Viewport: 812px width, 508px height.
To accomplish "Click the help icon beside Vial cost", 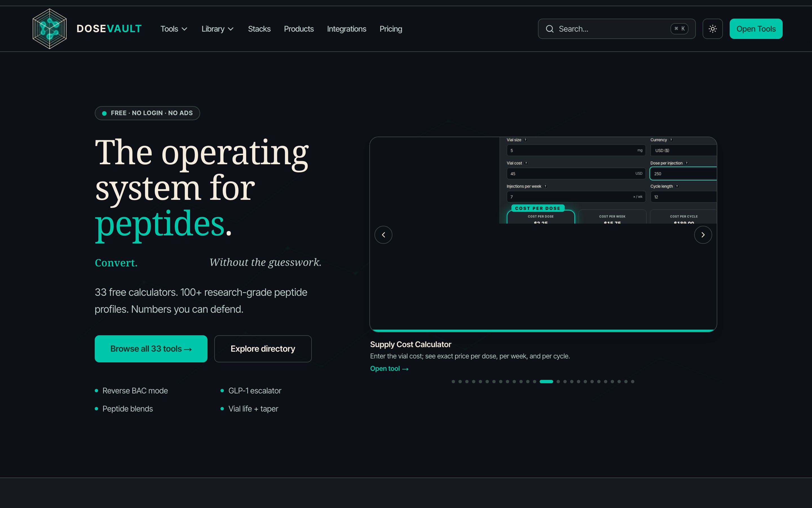I will pyautogui.click(x=526, y=163).
